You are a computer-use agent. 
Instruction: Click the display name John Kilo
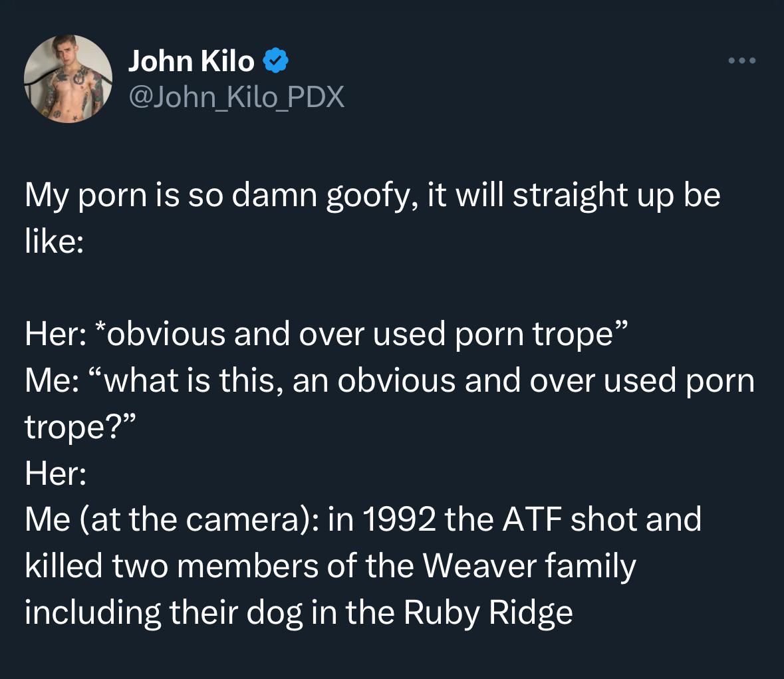(x=191, y=61)
